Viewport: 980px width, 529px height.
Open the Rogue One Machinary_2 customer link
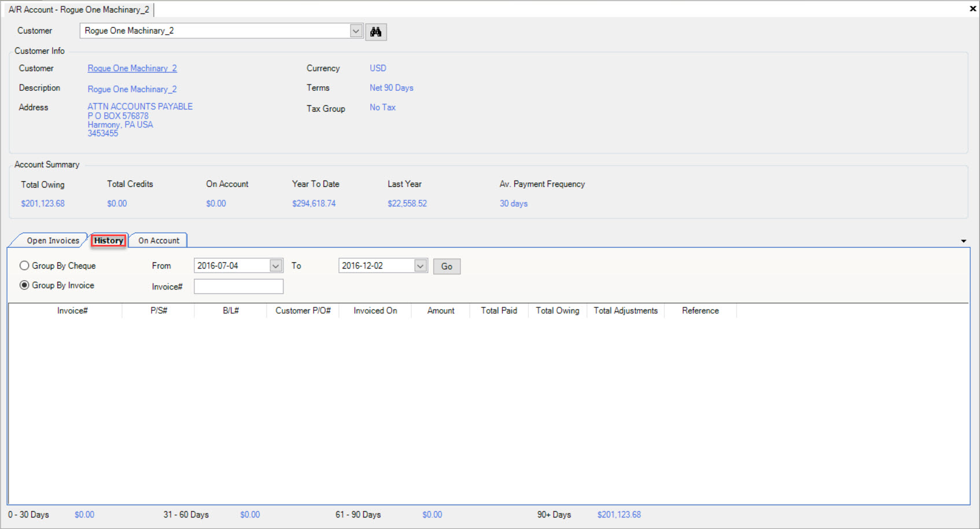132,68
